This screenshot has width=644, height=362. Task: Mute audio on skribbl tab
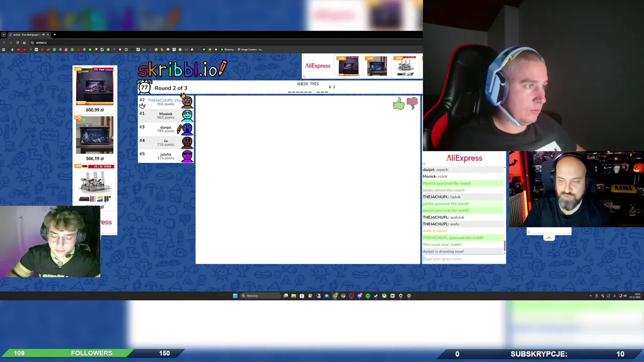43,35
